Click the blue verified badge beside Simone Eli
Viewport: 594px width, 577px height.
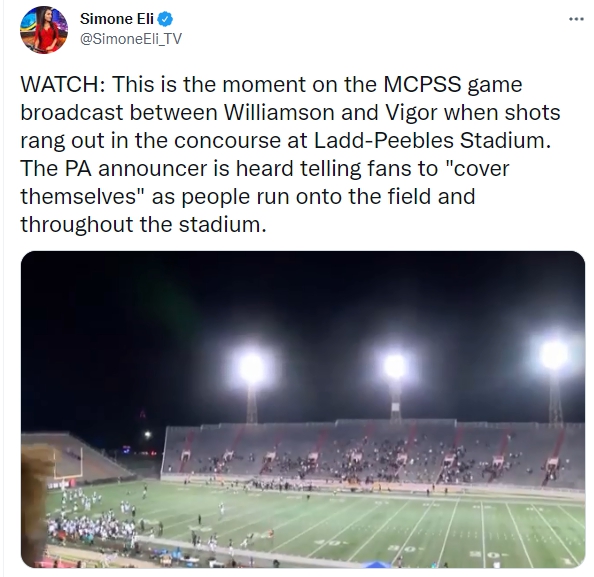point(165,19)
